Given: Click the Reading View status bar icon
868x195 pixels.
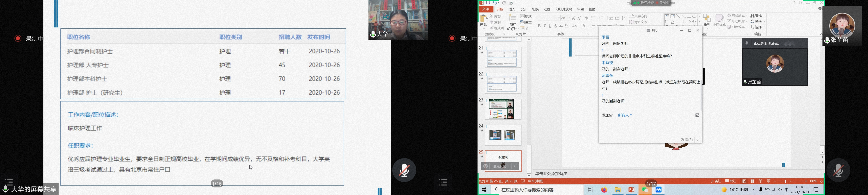Looking at the screenshot, I should coord(760,181).
